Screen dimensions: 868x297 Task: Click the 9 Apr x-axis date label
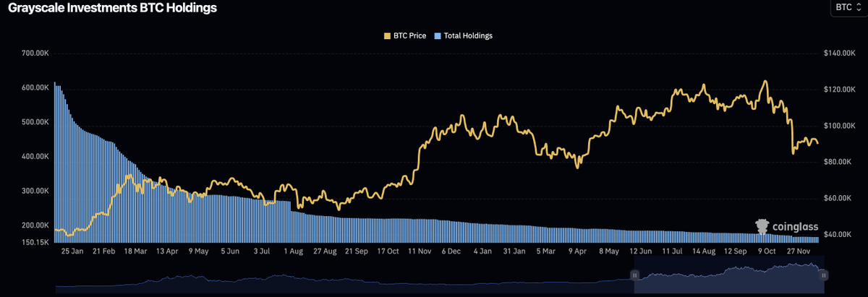576,251
